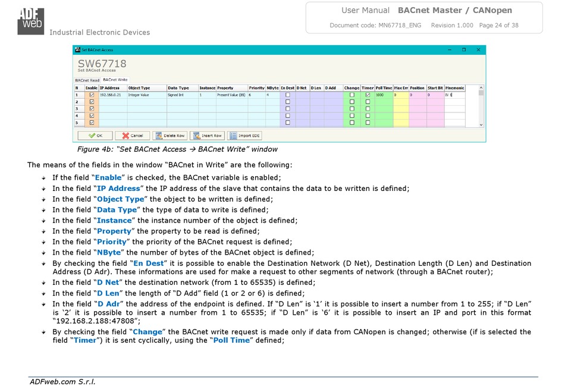Screen dimensions: 565x392
Task: Click the D Net column header
Action: [x=303, y=88]
